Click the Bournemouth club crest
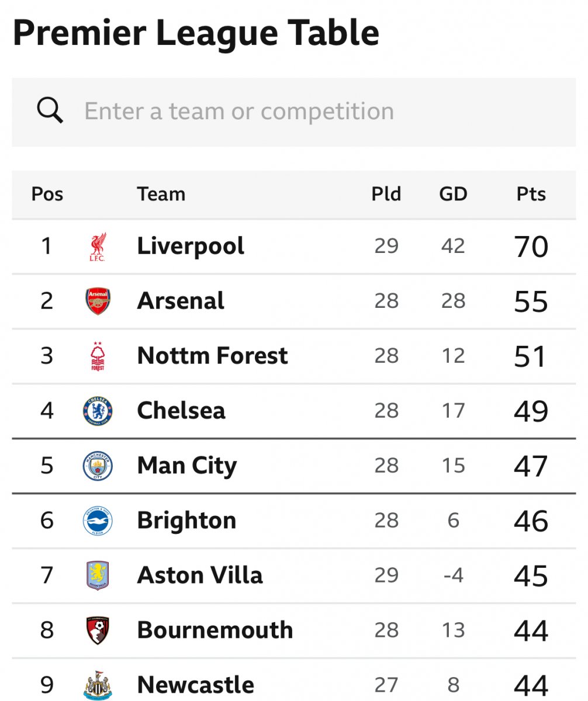The height and width of the screenshot is (701, 588). [98, 631]
